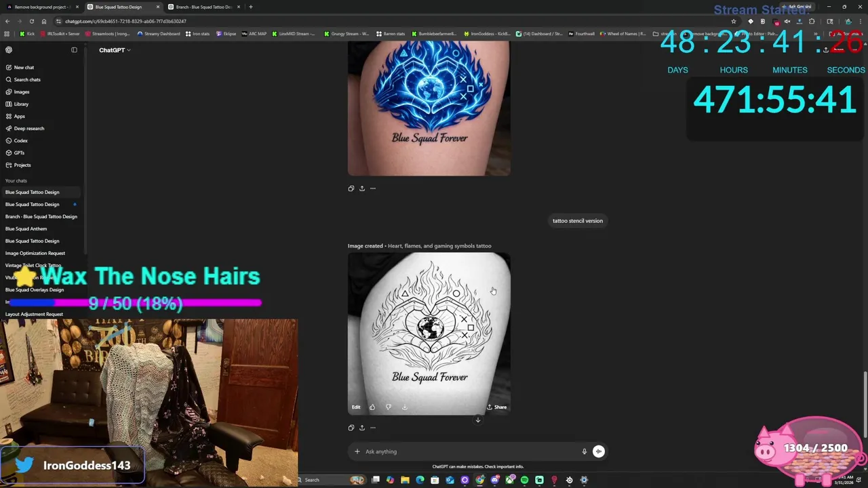Switch to Branch - Blue Squad Tattoo browser tab
868x488 pixels.
(203, 7)
